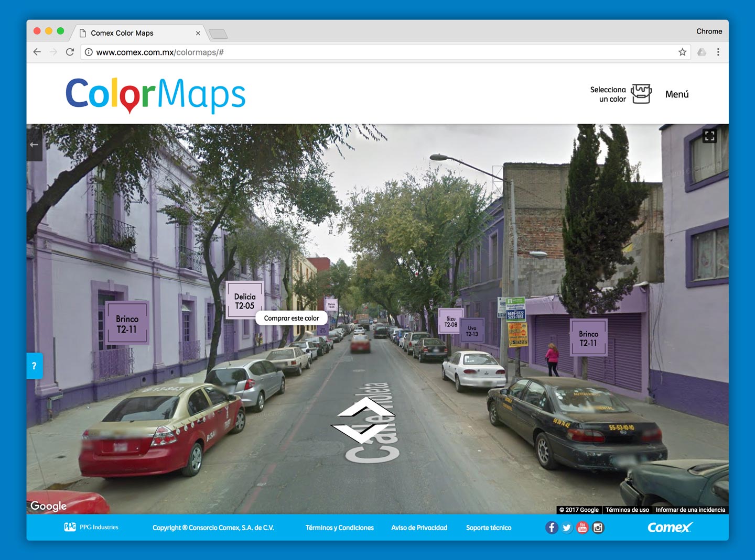Select the Delicia T2-05 color swatch
This screenshot has width=755, height=560.
coord(244,301)
